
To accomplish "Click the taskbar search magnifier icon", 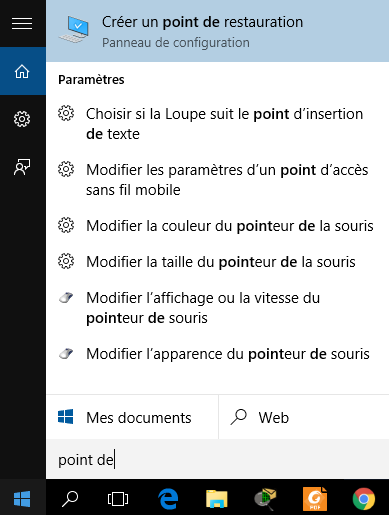I will [70, 498].
